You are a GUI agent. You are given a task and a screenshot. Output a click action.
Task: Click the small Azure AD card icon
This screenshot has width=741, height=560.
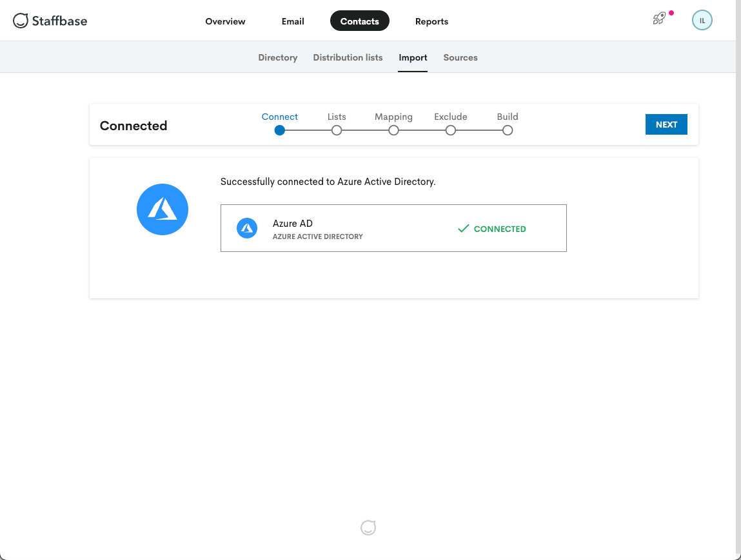pos(247,228)
